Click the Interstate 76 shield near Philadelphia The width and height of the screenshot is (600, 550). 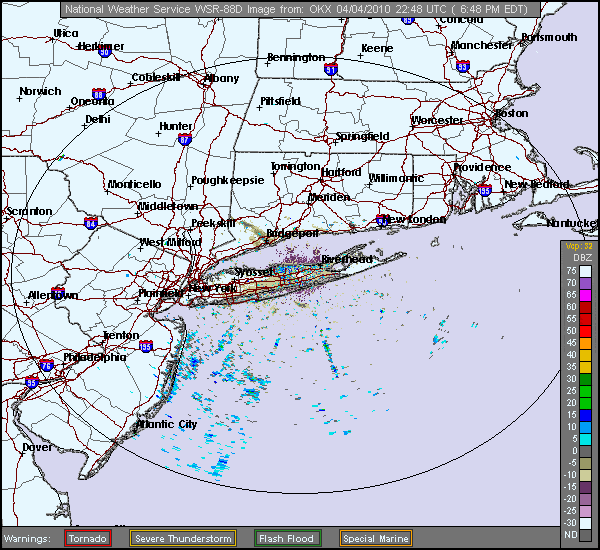tap(47, 365)
